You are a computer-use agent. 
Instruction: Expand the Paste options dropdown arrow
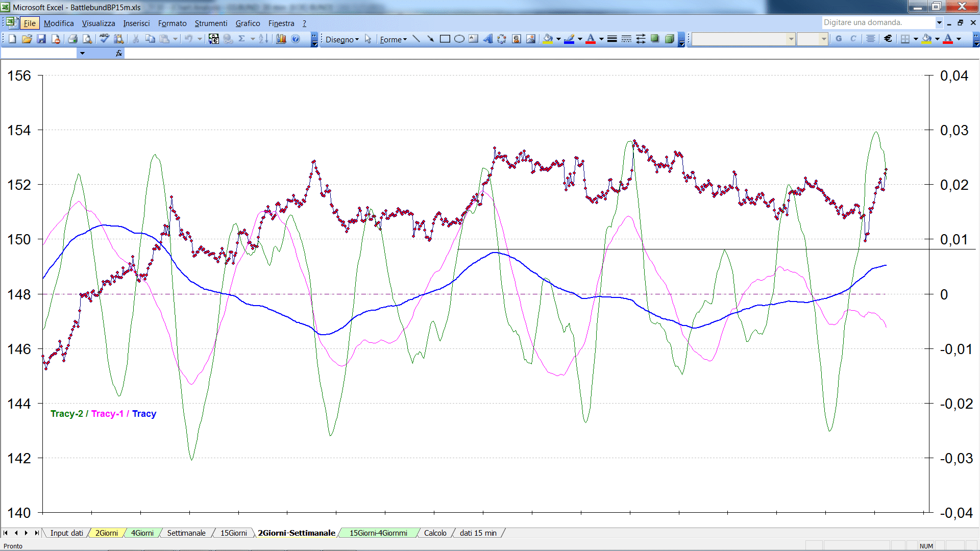pyautogui.click(x=175, y=39)
